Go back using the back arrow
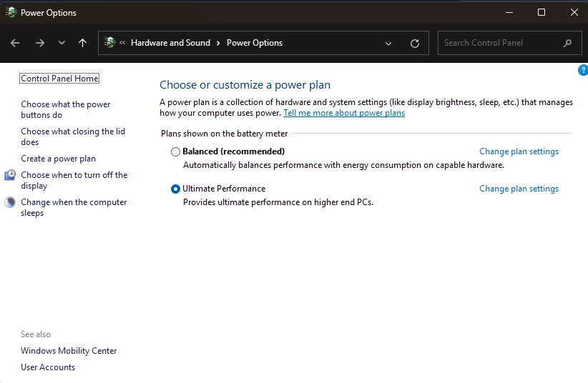Image resolution: width=588 pixels, height=383 pixels. tap(15, 43)
